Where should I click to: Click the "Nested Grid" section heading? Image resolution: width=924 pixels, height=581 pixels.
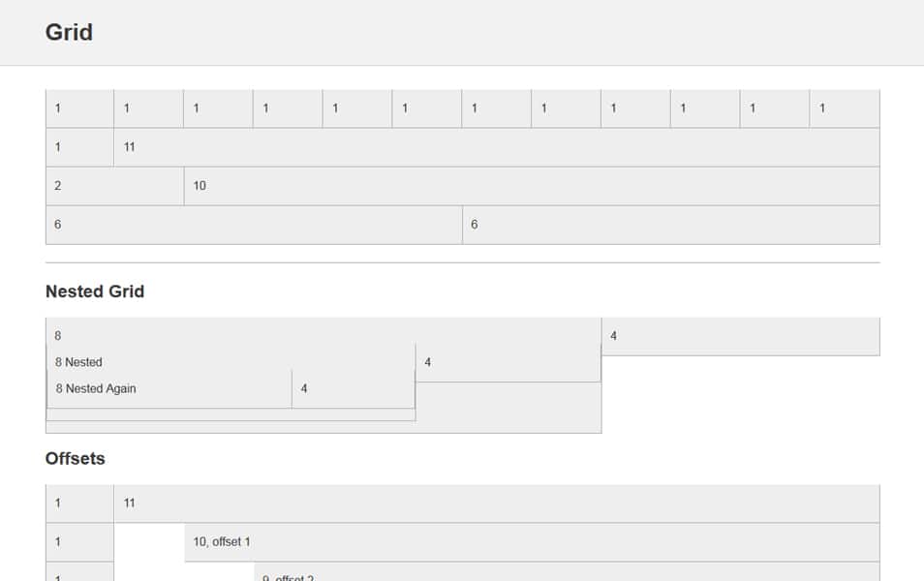coord(95,291)
